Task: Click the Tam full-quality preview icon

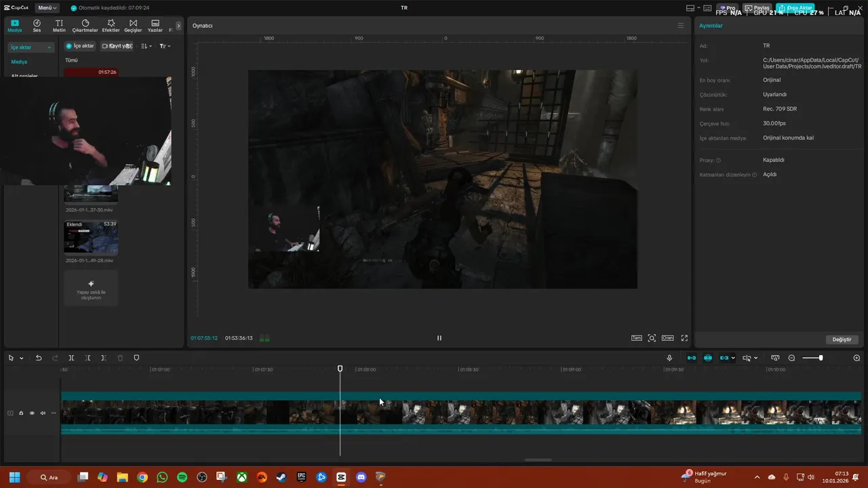Action: tap(637, 338)
